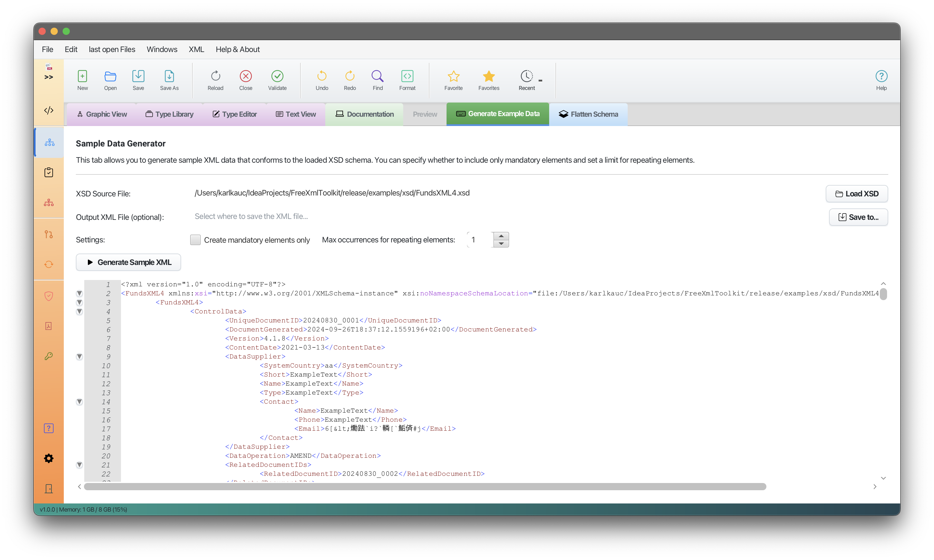Open the XML source code sidebar panel
934x560 pixels.
[49, 111]
